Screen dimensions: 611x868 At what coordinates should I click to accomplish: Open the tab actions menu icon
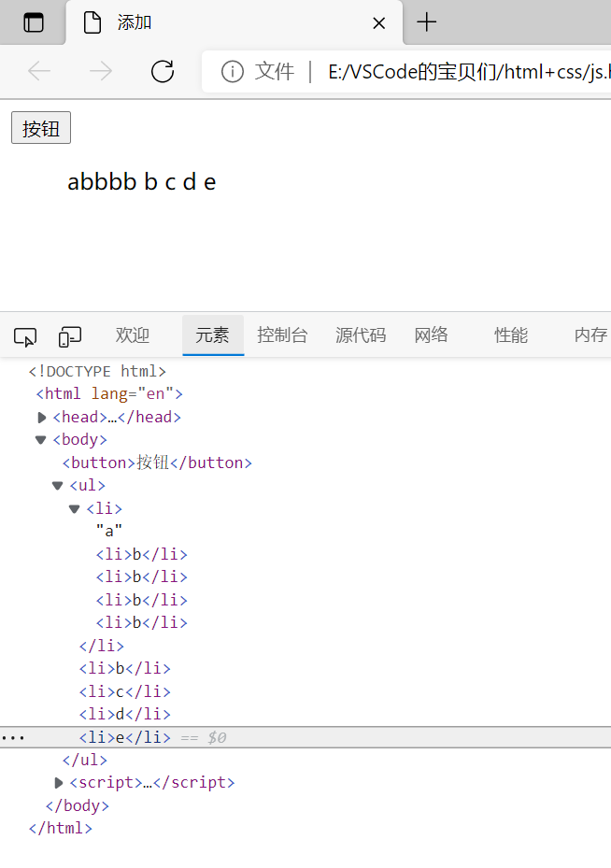[34, 22]
